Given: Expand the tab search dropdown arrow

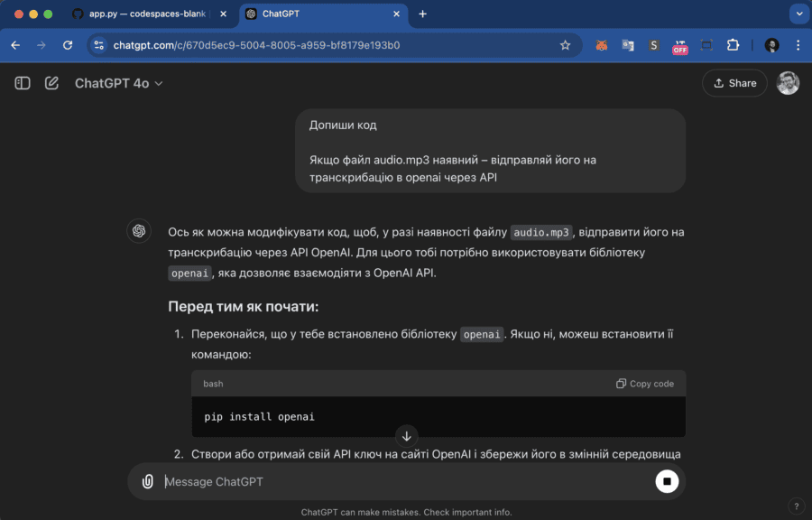Looking at the screenshot, I should 799,14.
